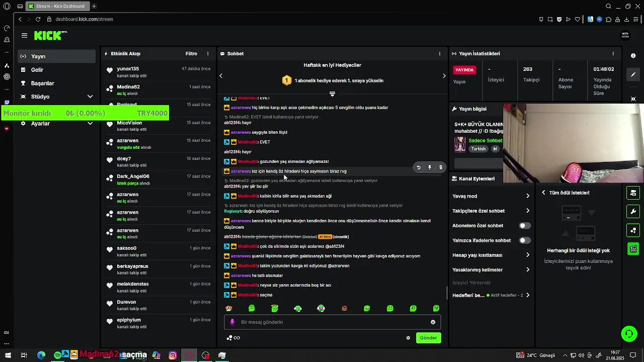Click the purple microphone icon in chat box
The width and height of the screenshot is (644, 362).
(232, 322)
